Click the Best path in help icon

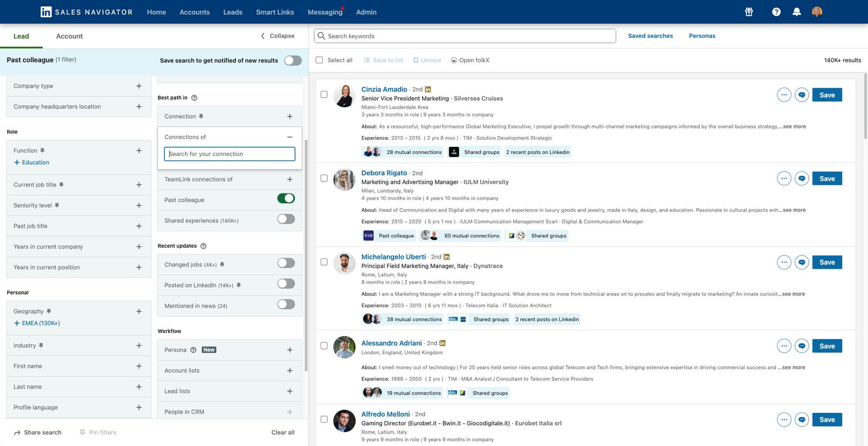point(194,98)
